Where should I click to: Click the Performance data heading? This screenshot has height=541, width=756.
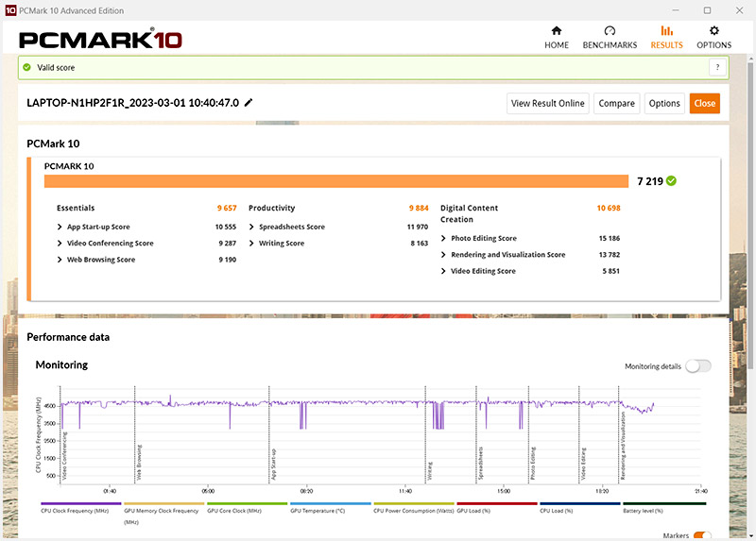pos(68,337)
